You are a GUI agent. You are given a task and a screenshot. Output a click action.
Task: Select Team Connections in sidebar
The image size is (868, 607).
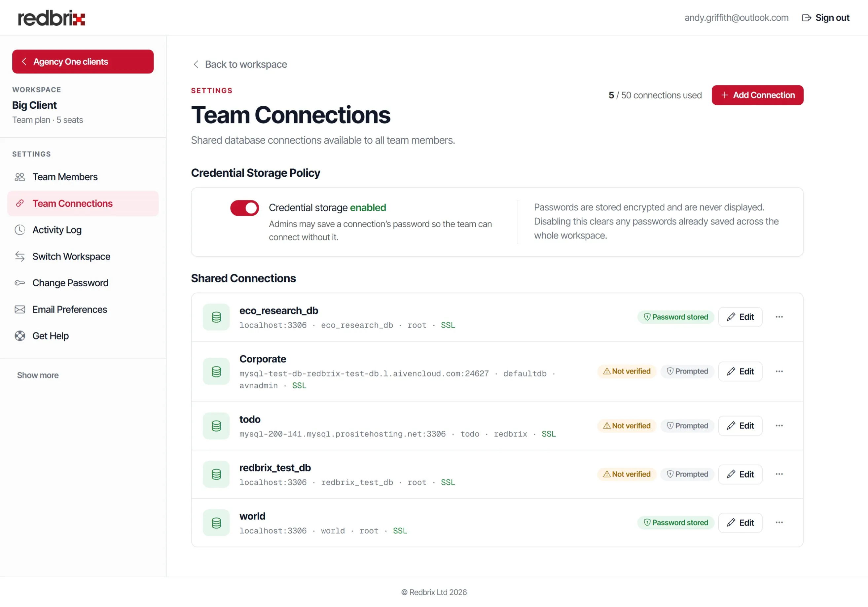click(83, 203)
